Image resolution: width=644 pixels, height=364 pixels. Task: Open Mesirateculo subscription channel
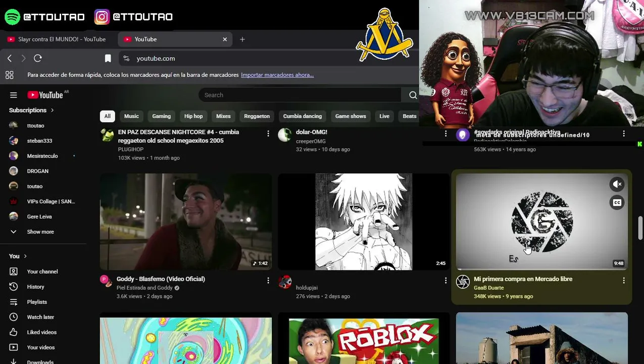[43, 156]
